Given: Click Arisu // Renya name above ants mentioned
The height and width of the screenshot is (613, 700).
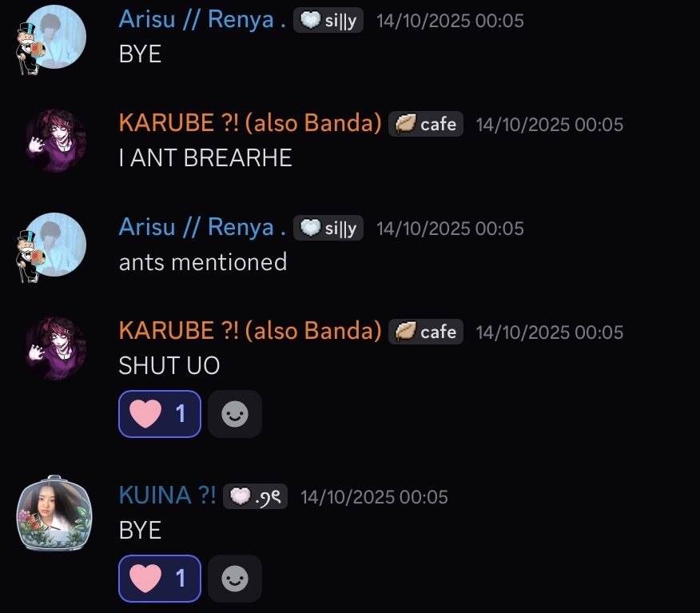Looking at the screenshot, I should click(x=202, y=227).
